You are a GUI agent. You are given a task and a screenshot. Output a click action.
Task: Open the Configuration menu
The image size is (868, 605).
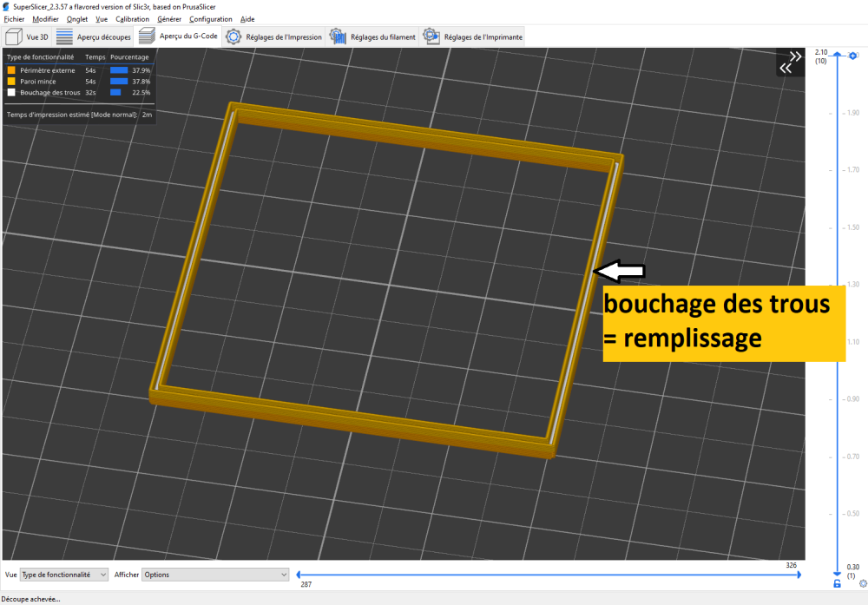[210, 19]
